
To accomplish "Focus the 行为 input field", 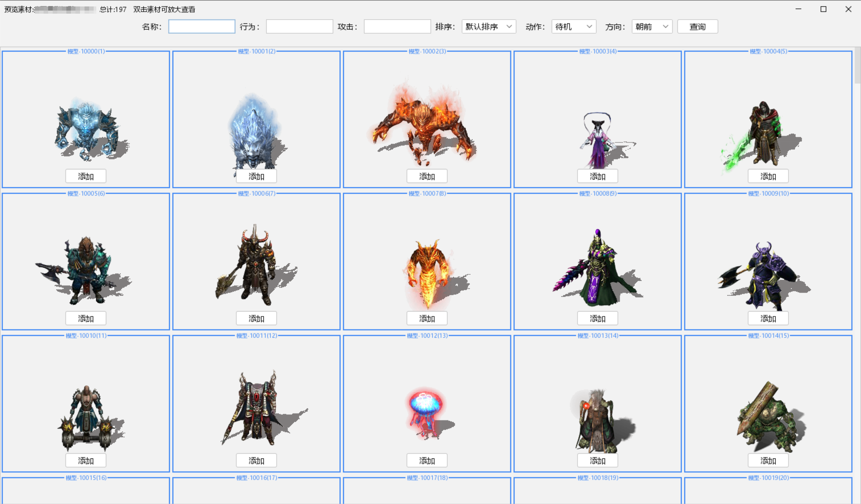I will (x=300, y=27).
